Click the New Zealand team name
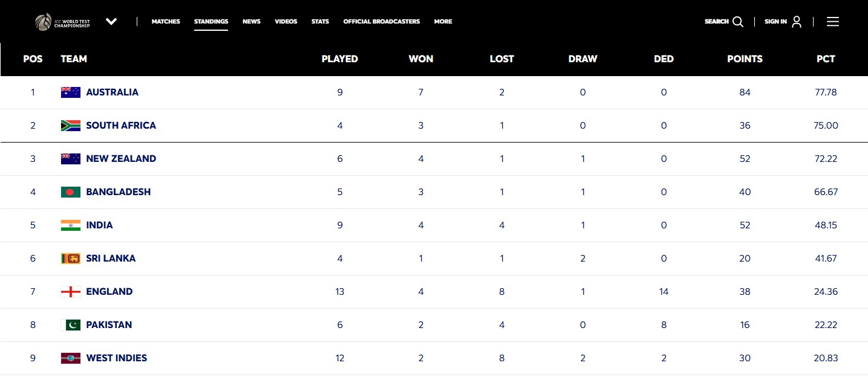The image size is (868, 380). (x=121, y=159)
